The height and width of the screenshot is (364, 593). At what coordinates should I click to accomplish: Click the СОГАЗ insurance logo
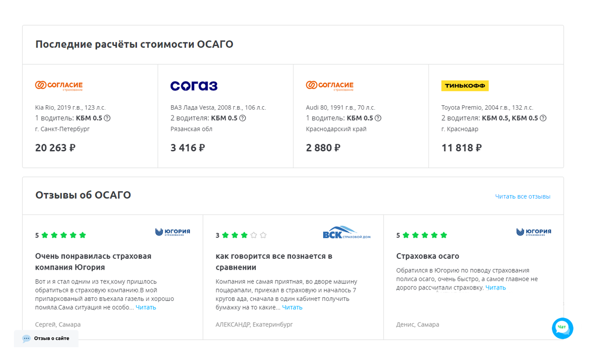coord(194,86)
